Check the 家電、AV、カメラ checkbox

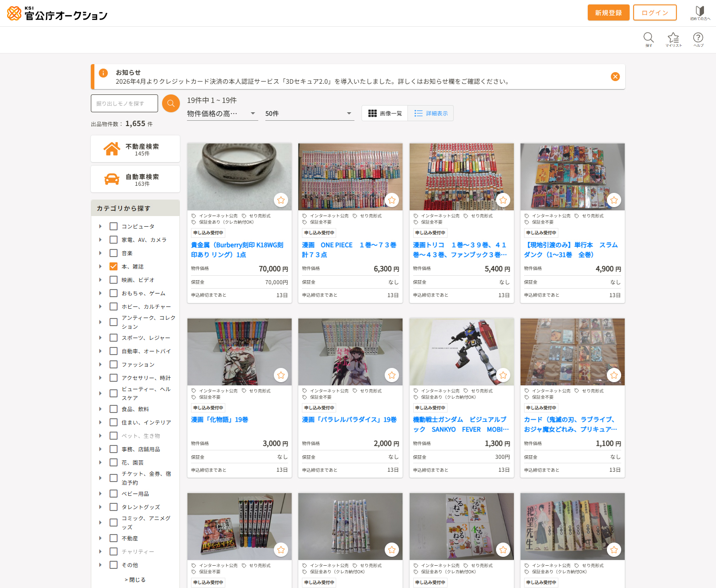114,240
